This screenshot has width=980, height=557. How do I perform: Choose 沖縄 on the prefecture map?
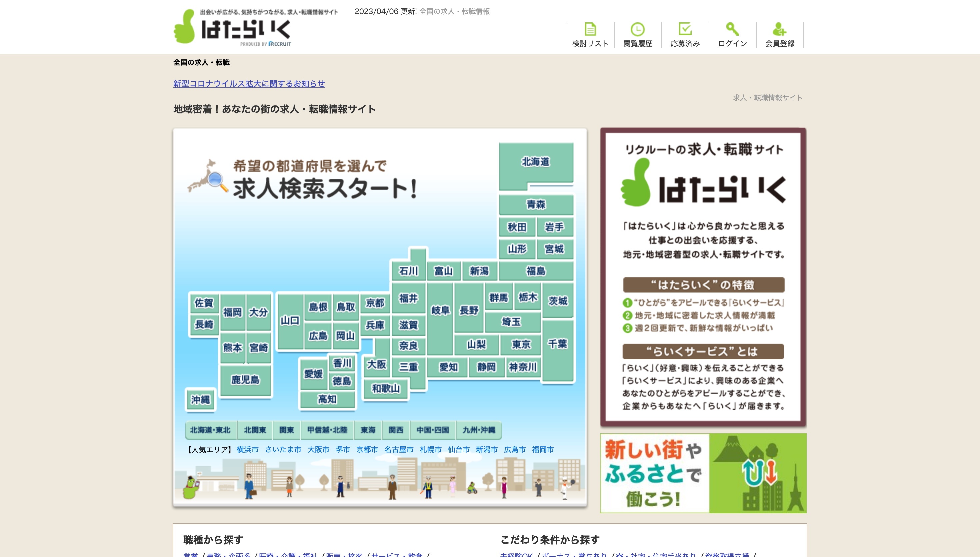201,400
